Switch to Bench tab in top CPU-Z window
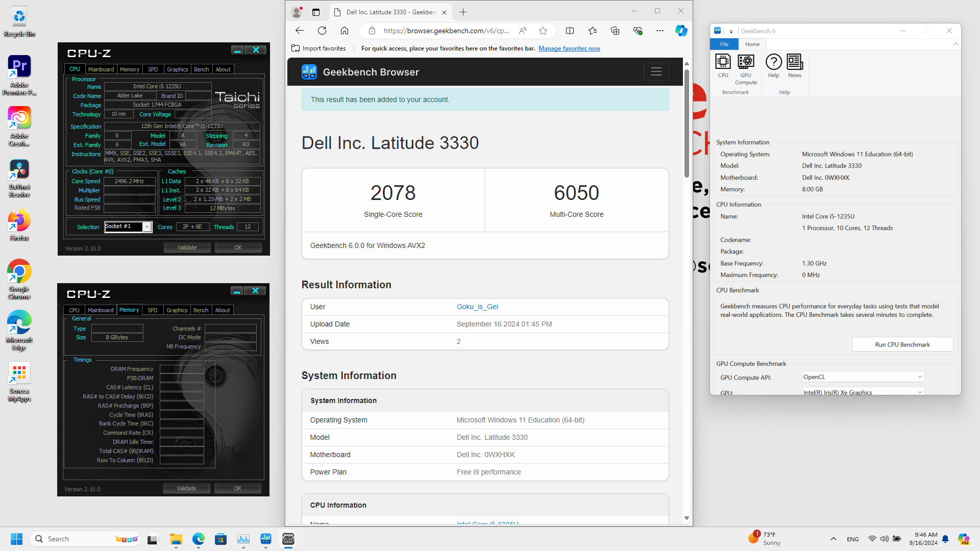 [x=202, y=69]
